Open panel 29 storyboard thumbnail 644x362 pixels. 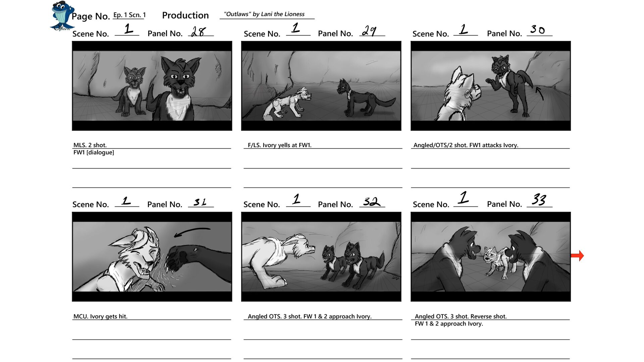[x=321, y=86]
